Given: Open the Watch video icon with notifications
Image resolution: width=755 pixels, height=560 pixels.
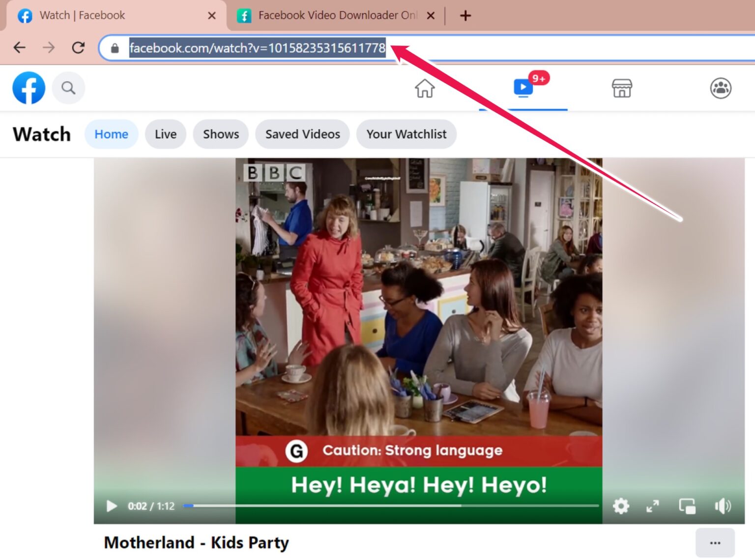Looking at the screenshot, I should 523,89.
